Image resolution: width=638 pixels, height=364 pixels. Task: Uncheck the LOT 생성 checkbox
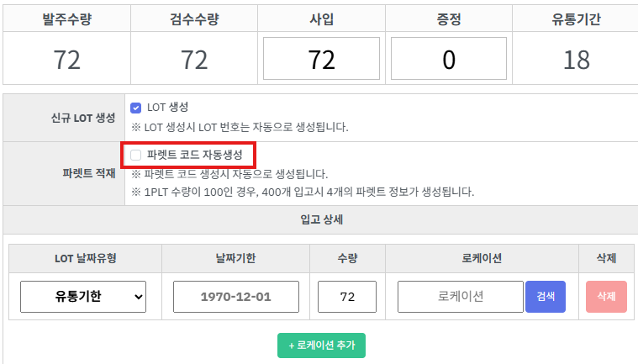point(136,108)
